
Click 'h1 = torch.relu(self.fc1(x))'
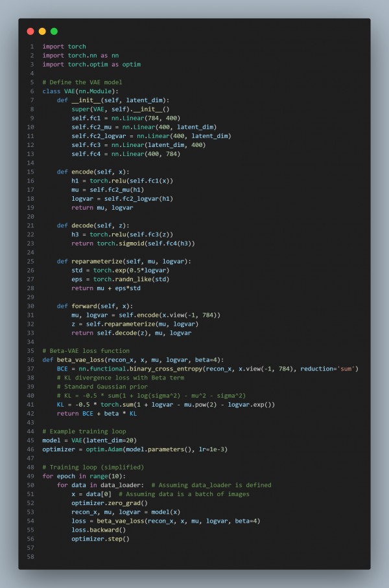[123, 181]
